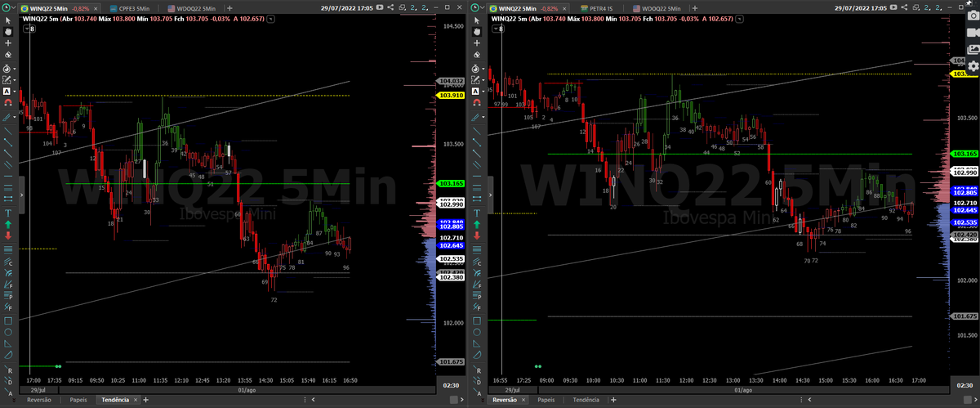
Task: Select the 'T' text tool
Action: pyautogui.click(x=8, y=212)
